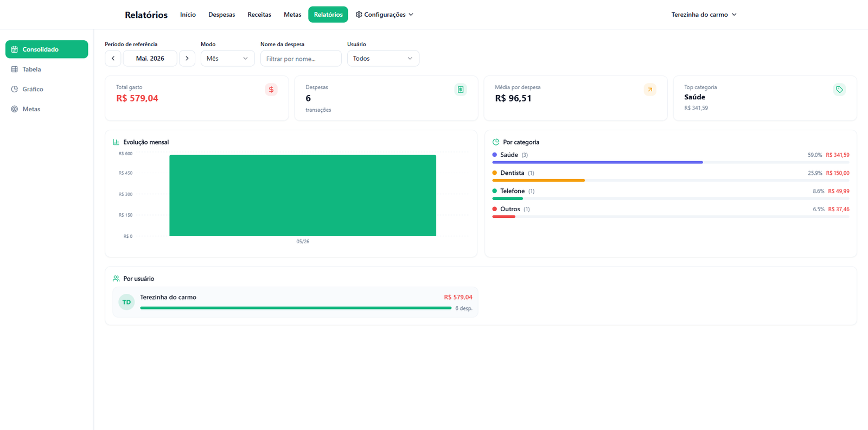Click the R$ 49,99 Telefone amount
Image resolution: width=868 pixels, height=430 pixels.
(x=839, y=191)
